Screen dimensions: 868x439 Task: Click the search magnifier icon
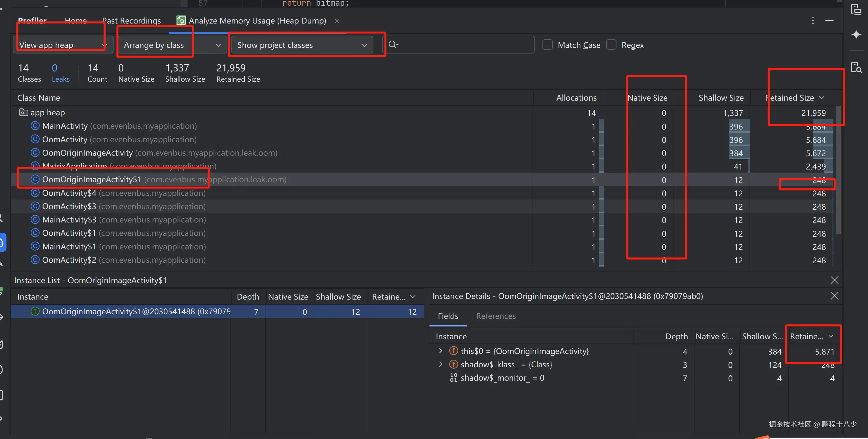pos(393,44)
